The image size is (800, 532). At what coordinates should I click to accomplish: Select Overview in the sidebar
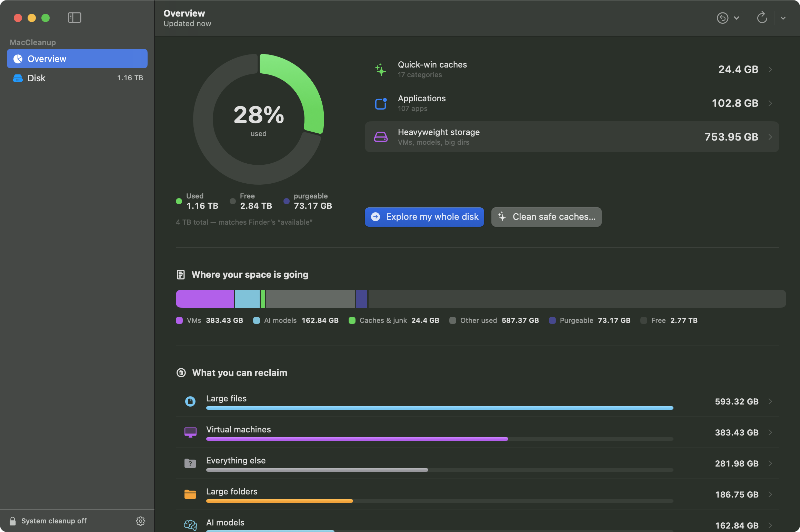[x=77, y=59]
